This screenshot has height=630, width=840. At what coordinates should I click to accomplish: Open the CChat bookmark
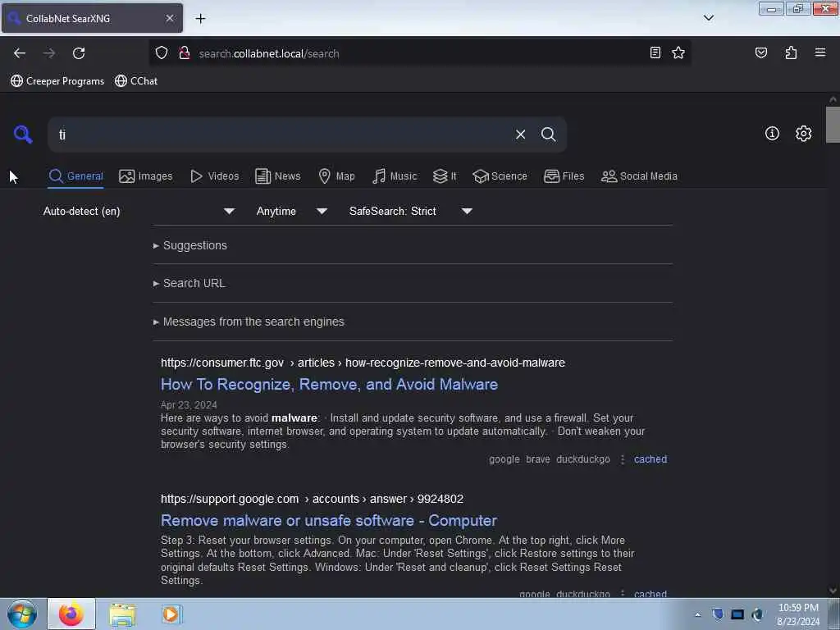136,81
